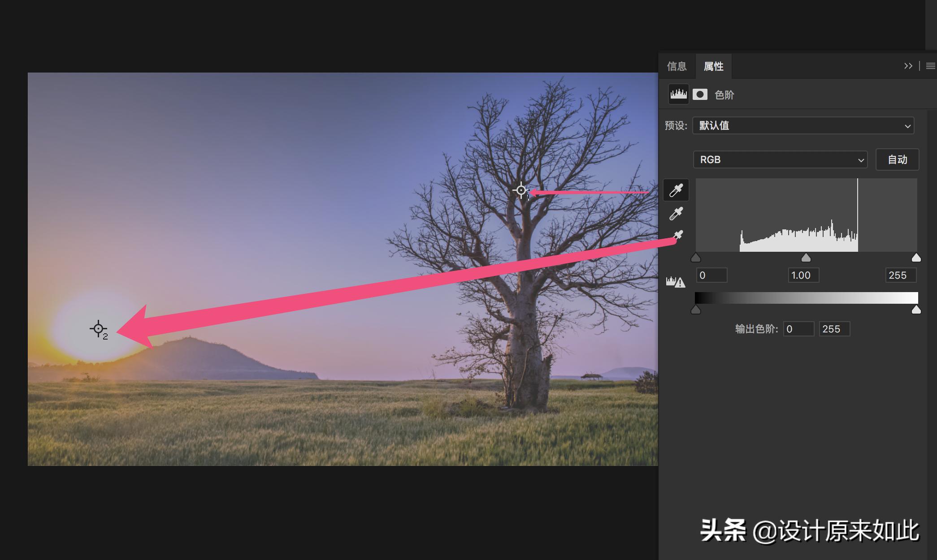This screenshot has height=560, width=937.
Task: Click the output levels 255 field
Action: (834, 329)
